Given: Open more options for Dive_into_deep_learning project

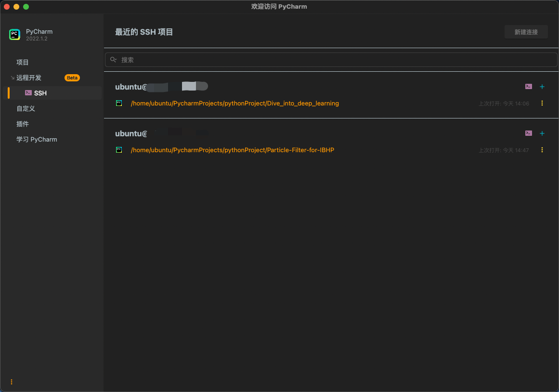Looking at the screenshot, I should click(542, 104).
